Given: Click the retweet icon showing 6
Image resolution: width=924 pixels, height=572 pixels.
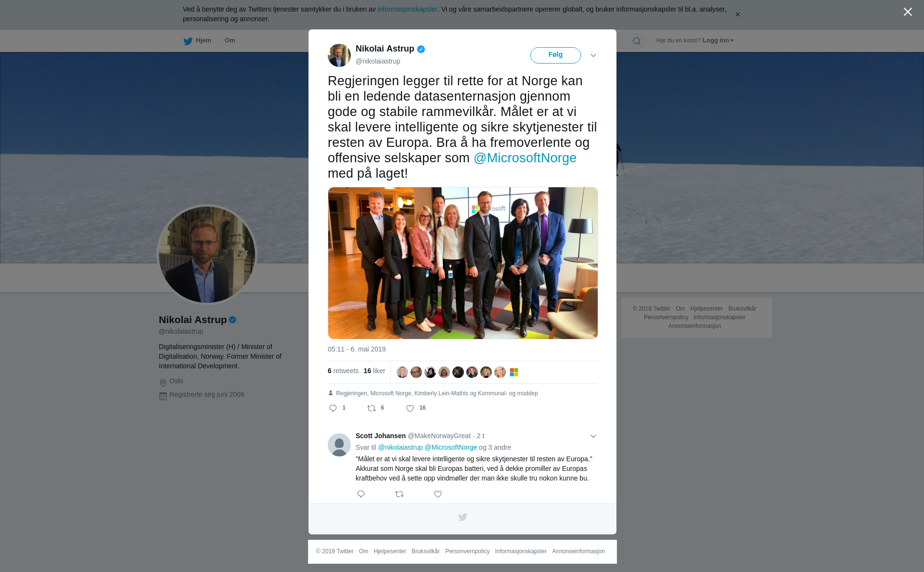Looking at the screenshot, I should click(x=372, y=408).
